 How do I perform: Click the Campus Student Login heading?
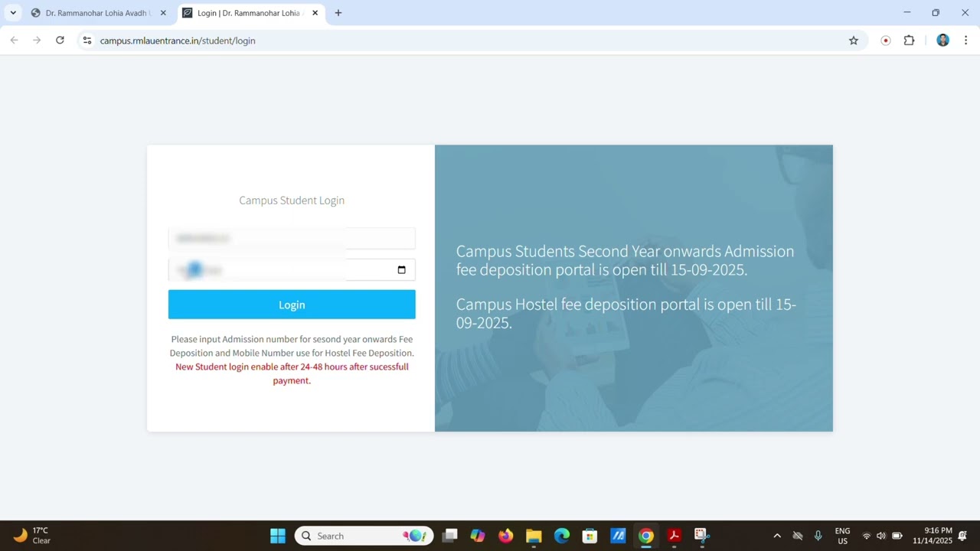292,201
